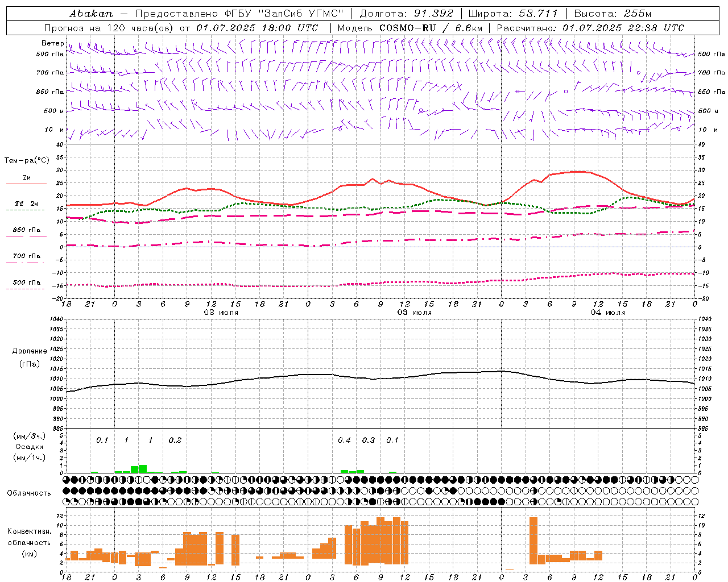Viewport: 728px width, 582px height.
Task: Select the (мм/1ч.) unit label
Action: [30, 458]
